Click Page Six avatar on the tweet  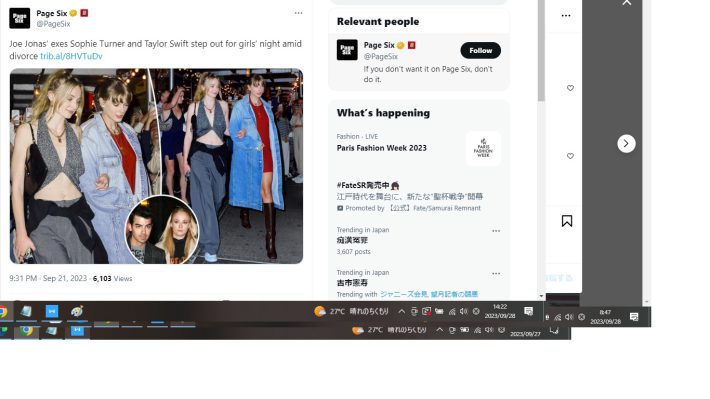point(19,18)
